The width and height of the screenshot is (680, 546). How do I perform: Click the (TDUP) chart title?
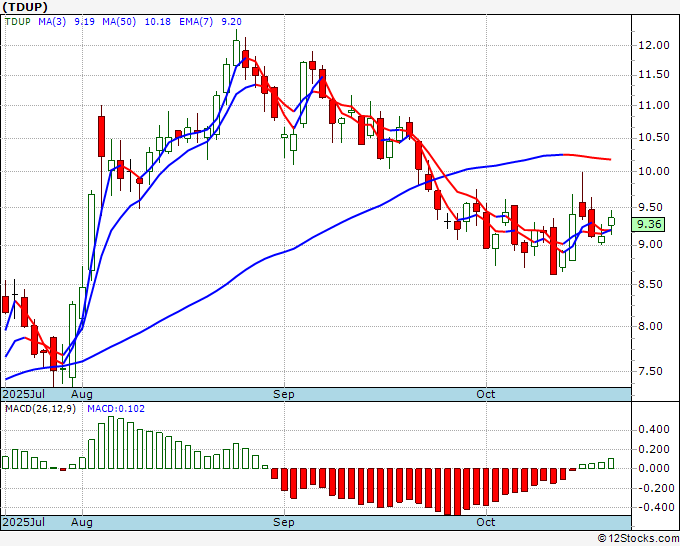pyautogui.click(x=25, y=7)
